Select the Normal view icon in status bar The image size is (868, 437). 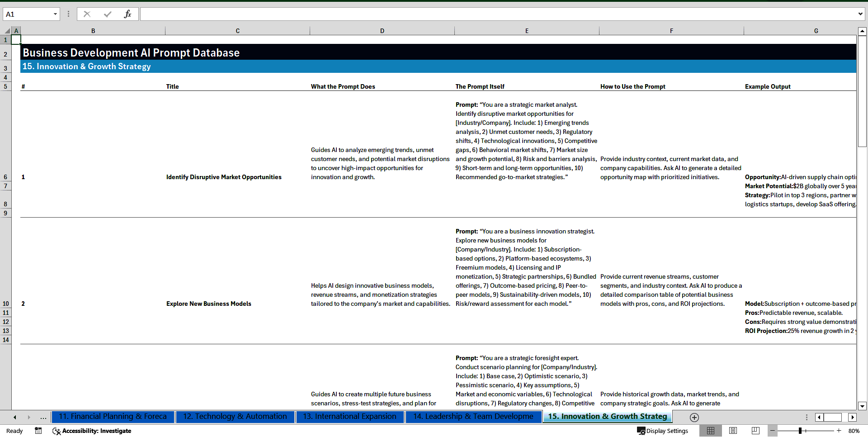click(x=711, y=431)
